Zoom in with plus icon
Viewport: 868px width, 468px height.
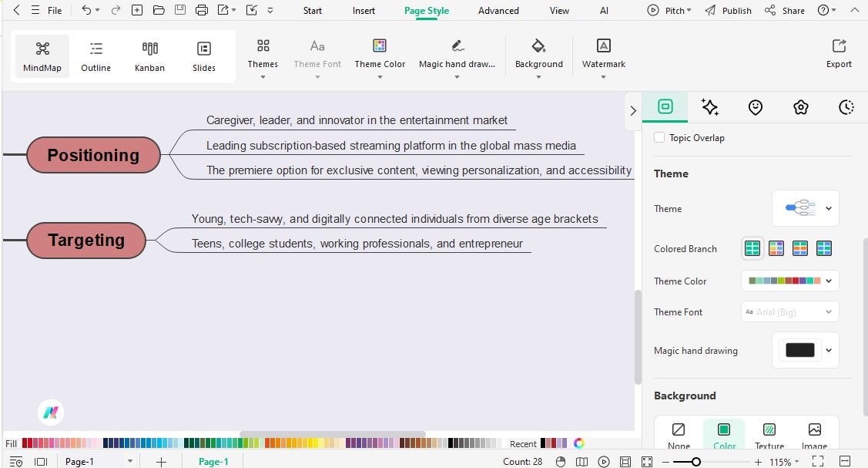(x=758, y=461)
